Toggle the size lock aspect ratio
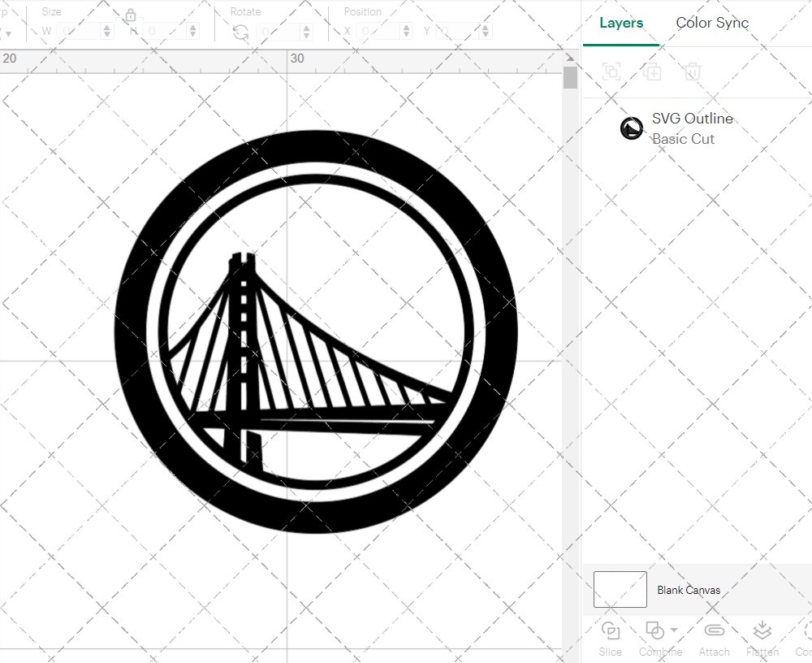This screenshot has height=663, width=812. (131, 15)
